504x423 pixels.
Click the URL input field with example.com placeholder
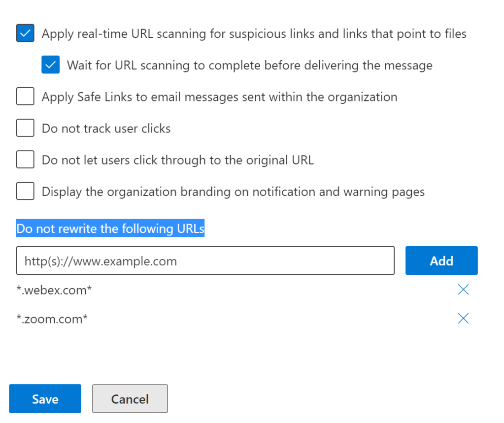205,260
